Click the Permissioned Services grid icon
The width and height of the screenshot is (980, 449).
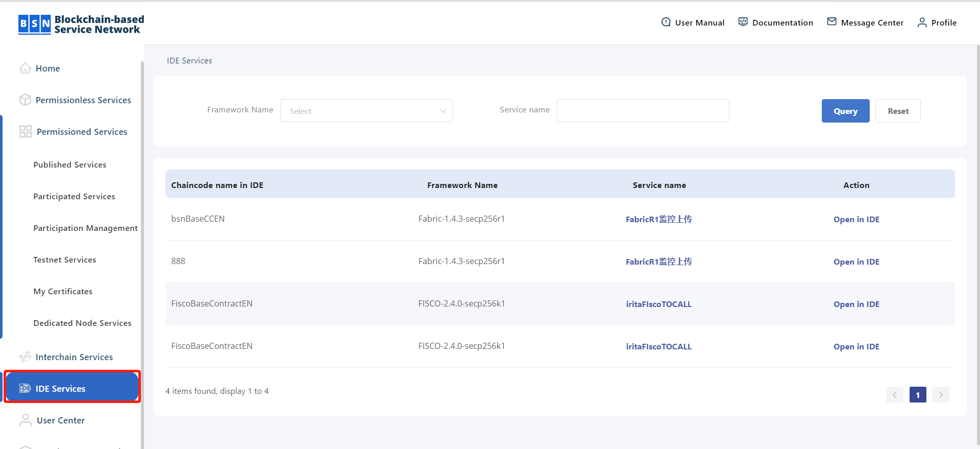coord(26,132)
